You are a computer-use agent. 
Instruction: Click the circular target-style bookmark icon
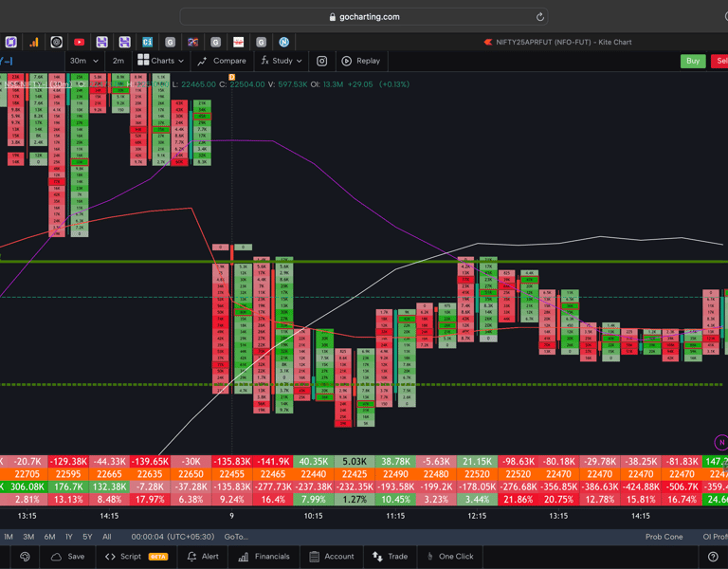tap(57, 43)
